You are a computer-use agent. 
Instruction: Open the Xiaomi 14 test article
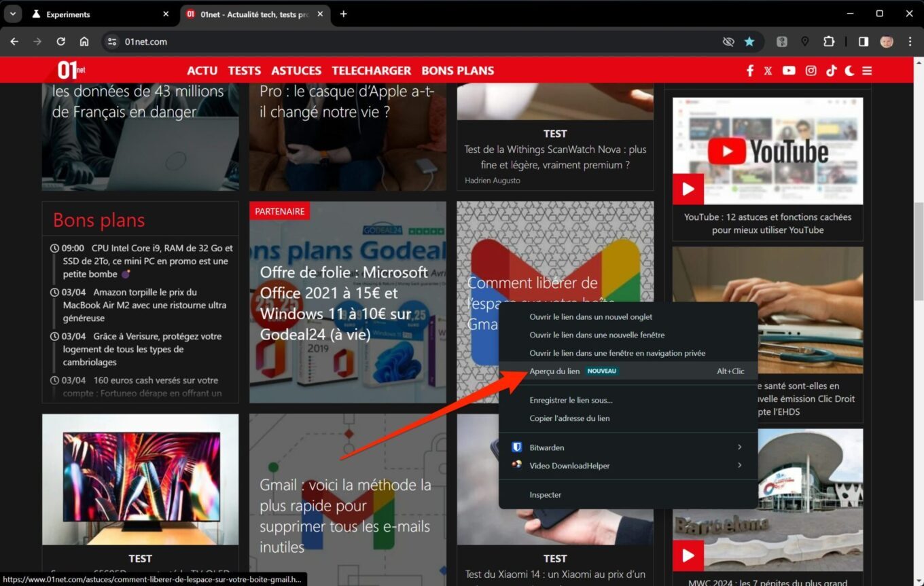(x=555, y=574)
